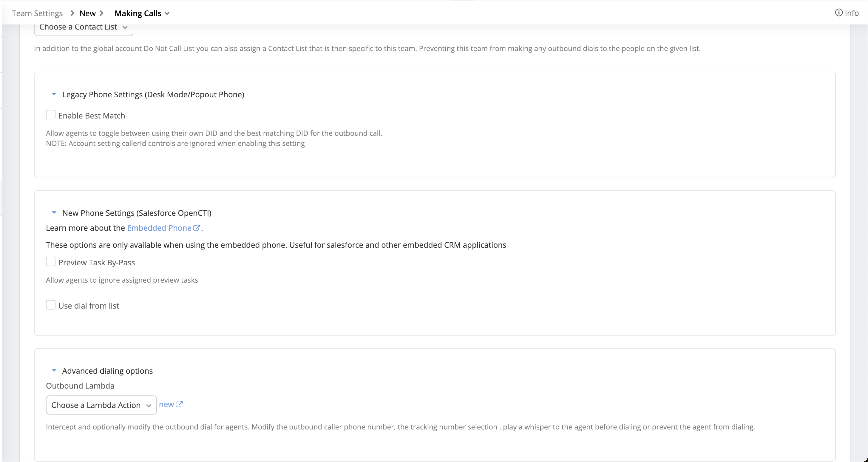Click external link icon next to new

(179, 404)
